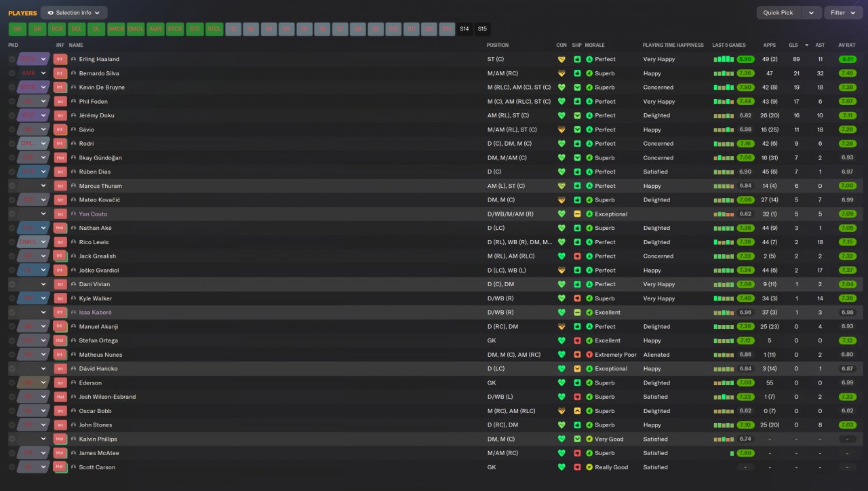Viewport: 868px width, 491px height.
Task: Click the Int info badge beside Ederson
Action: click(x=60, y=383)
